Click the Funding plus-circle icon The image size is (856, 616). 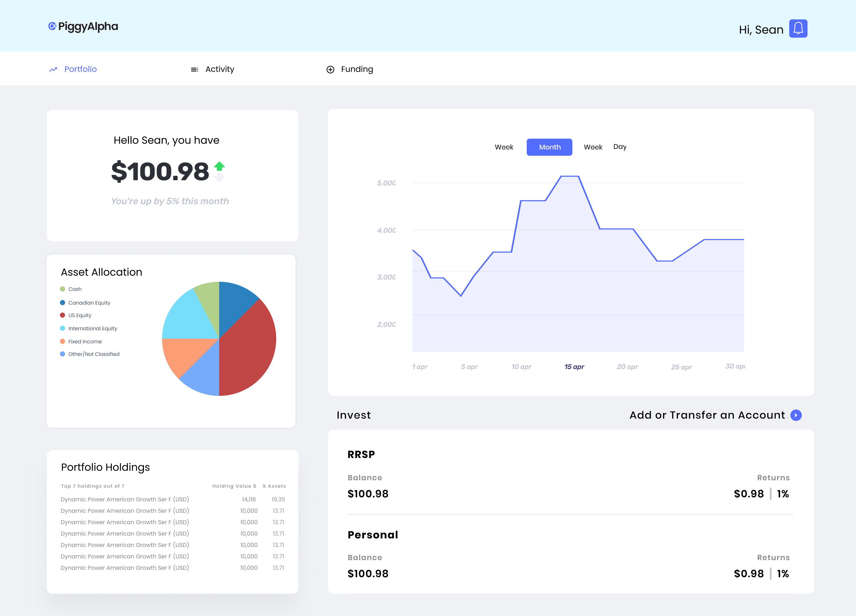[330, 69]
